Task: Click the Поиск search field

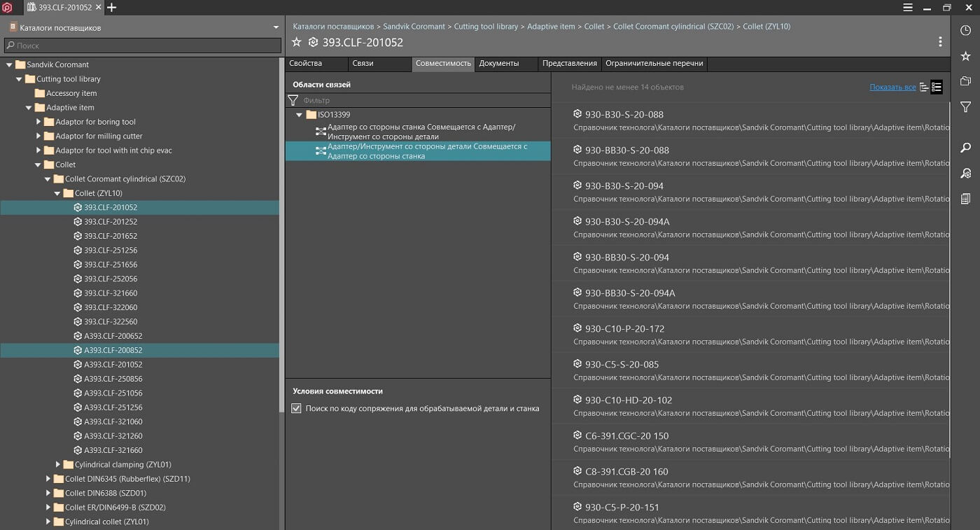Action: [142, 46]
